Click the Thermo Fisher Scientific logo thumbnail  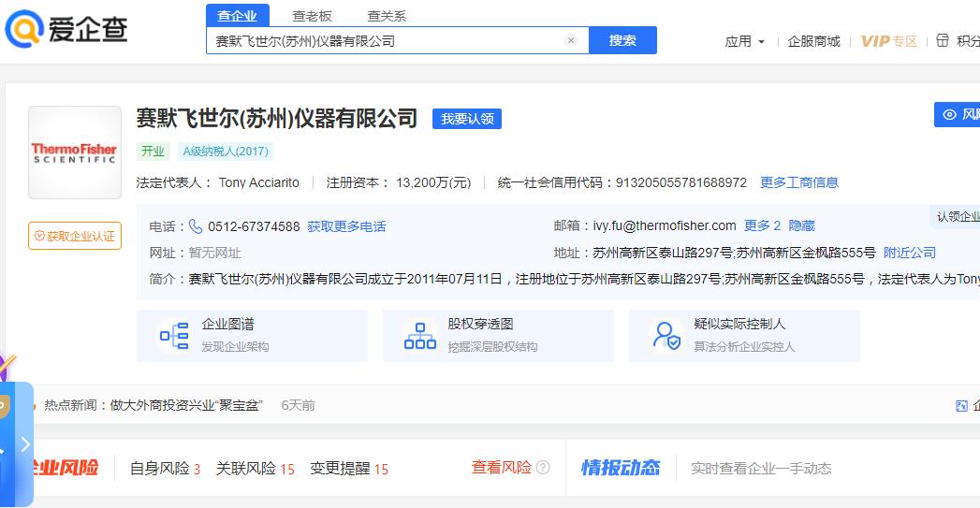point(75,152)
